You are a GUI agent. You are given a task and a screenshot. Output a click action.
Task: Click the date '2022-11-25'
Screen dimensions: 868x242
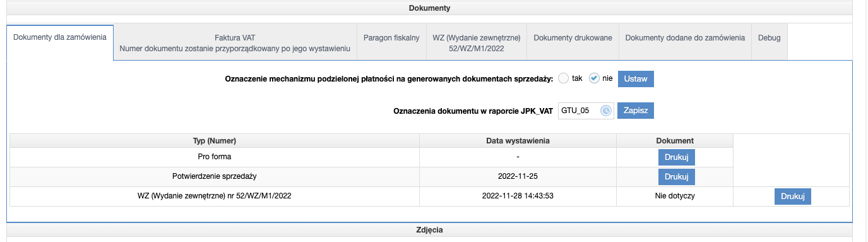point(518,176)
